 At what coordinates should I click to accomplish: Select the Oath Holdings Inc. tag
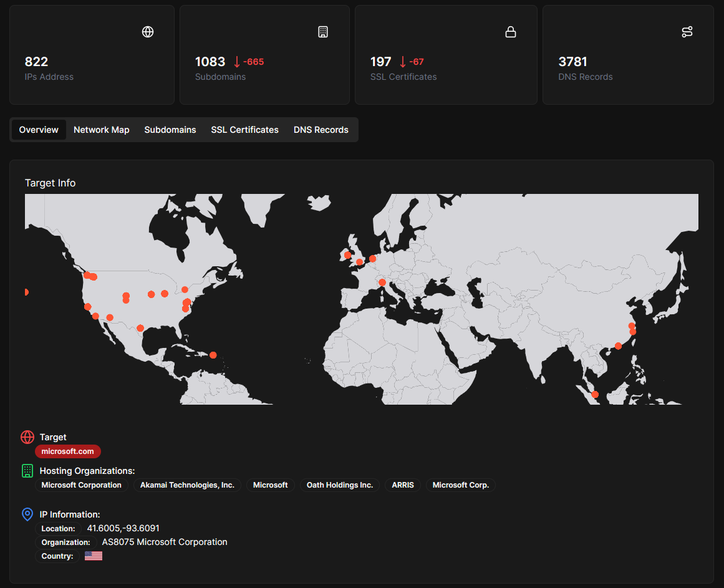coord(340,485)
